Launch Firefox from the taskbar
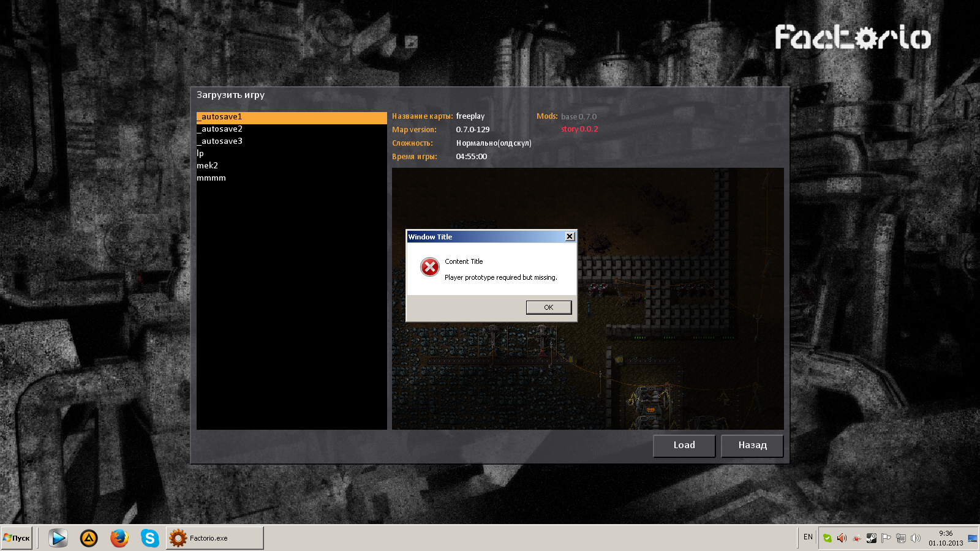 coord(119,538)
